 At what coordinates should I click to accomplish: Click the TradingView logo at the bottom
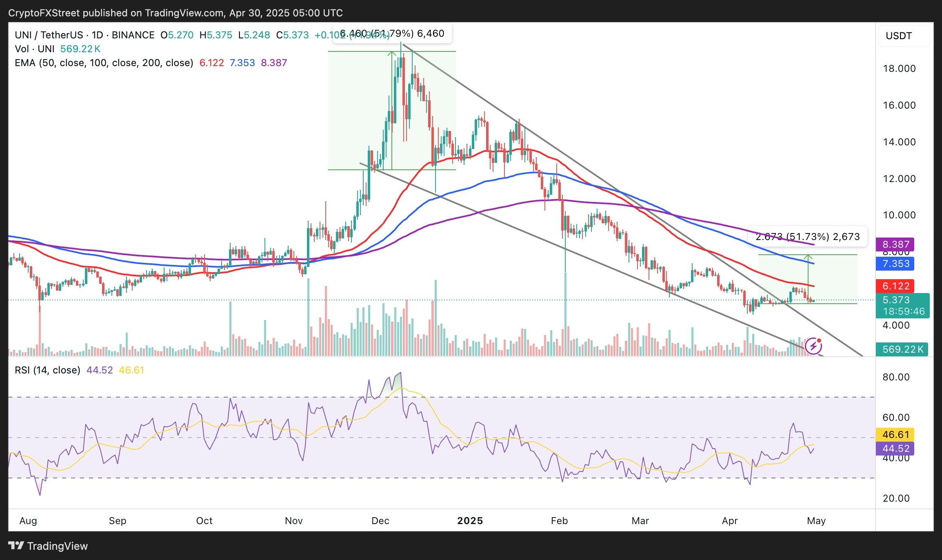[48, 546]
